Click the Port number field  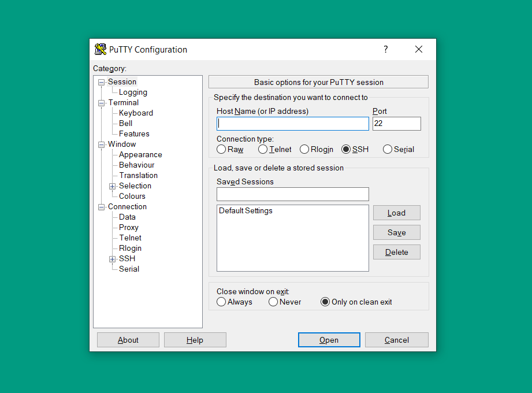pyautogui.click(x=397, y=124)
